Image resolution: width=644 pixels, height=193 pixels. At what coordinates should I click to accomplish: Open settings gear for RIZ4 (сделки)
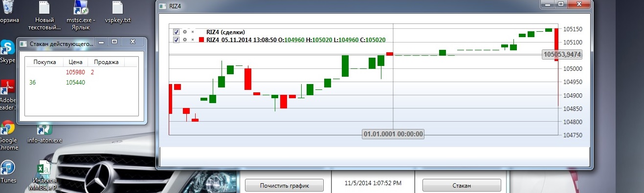pyautogui.click(x=185, y=32)
